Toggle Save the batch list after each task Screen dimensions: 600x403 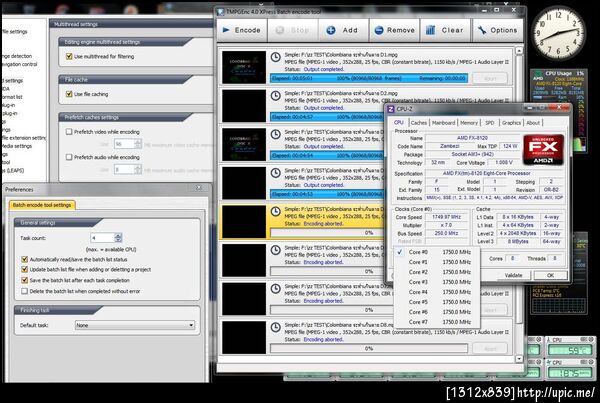[24, 280]
